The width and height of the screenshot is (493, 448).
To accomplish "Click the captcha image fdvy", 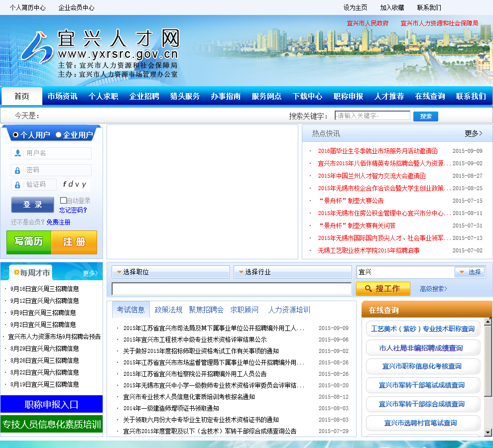I will [75, 185].
